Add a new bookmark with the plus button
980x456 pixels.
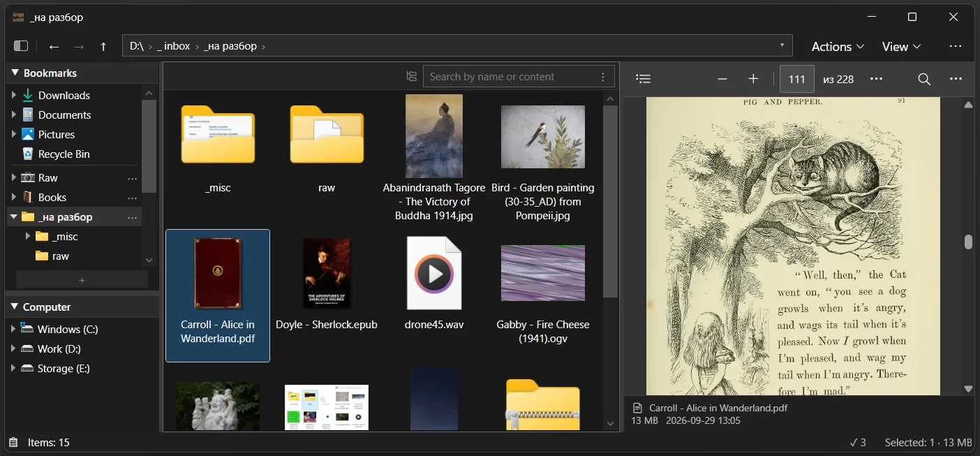coord(82,279)
